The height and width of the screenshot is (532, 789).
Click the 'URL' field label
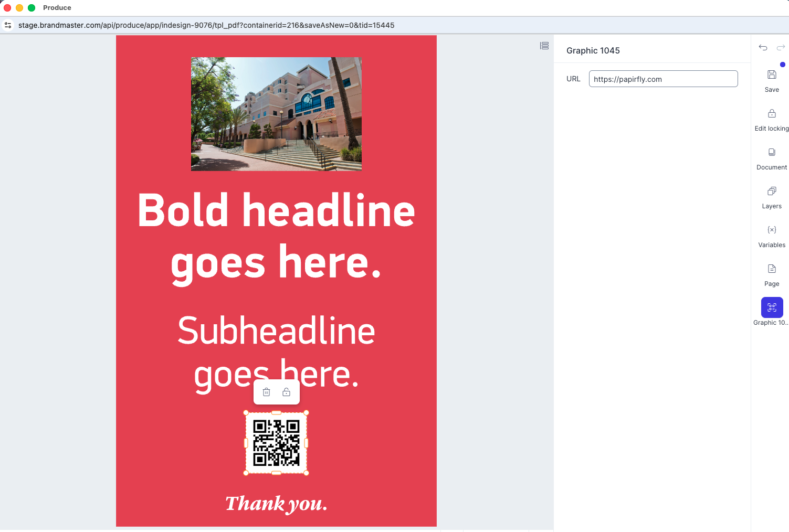click(x=573, y=79)
